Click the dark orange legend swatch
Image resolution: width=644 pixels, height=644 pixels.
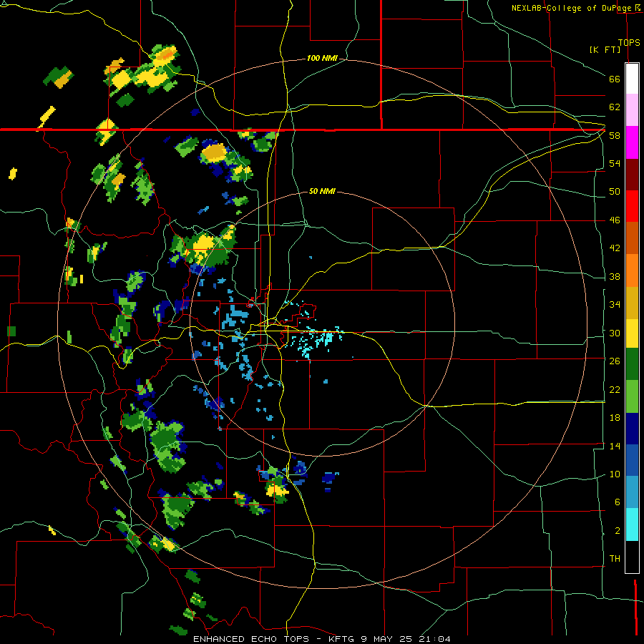(632, 238)
